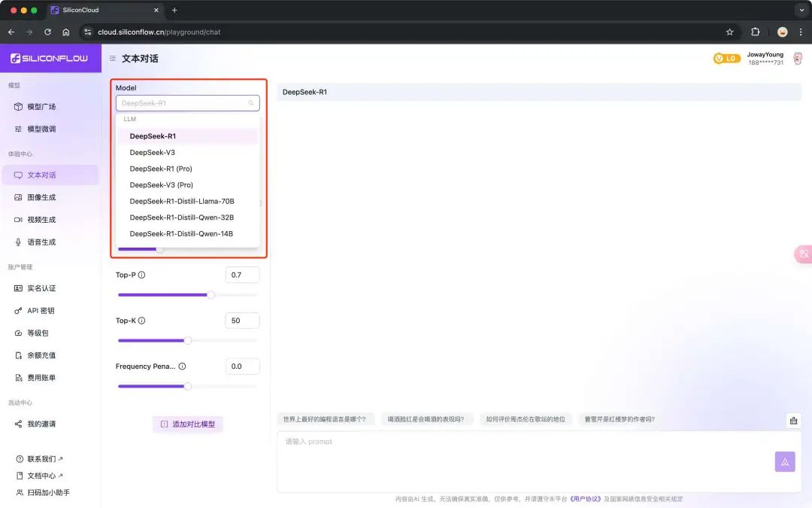Viewport: 812px width, 508px height.
Task: Click the 添加对比模型 comparison button
Action: [187, 424]
